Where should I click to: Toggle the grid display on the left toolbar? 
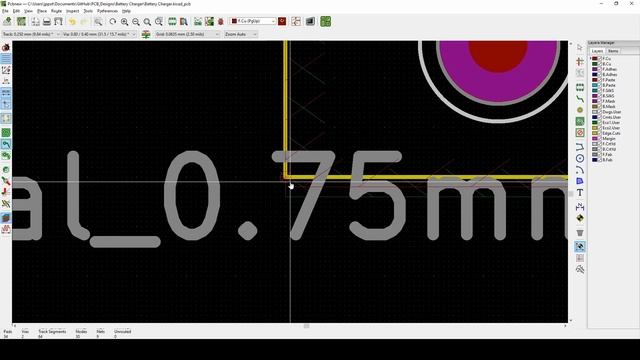tap(6, 59)
